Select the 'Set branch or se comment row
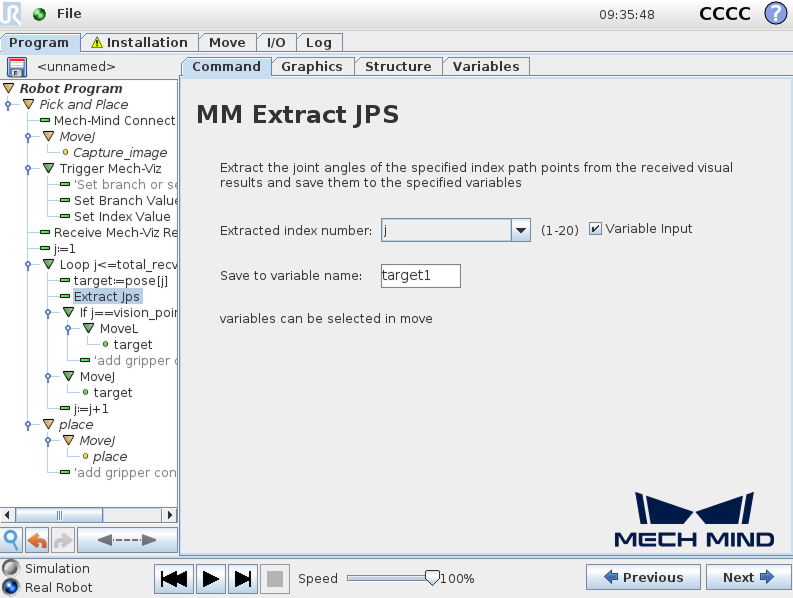The width and height of the screenshot is (793, 598). (125, 185)
